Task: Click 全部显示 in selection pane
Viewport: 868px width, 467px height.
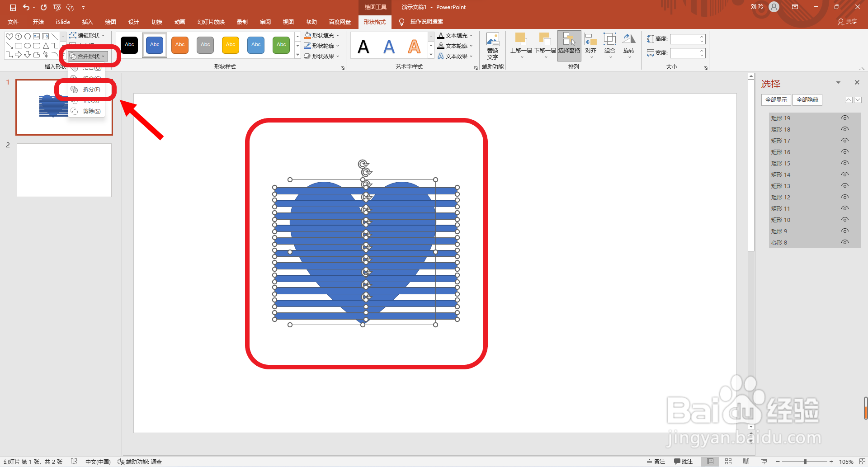Action: pyautogui.click(x=776, y=100)
